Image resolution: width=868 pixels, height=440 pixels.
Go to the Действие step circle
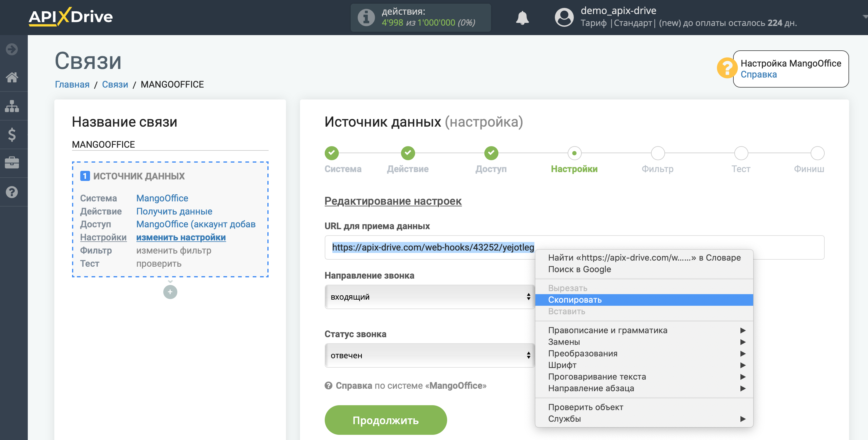408,153
